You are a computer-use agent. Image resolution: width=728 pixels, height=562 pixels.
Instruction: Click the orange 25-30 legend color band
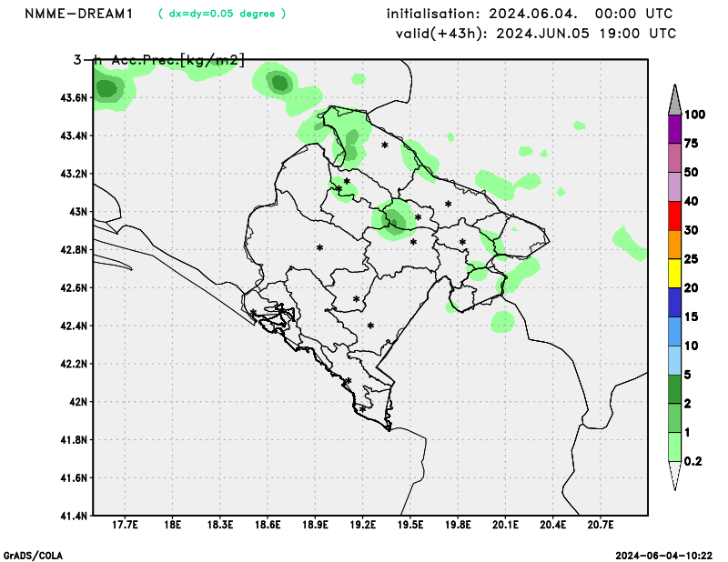(674, 245)
